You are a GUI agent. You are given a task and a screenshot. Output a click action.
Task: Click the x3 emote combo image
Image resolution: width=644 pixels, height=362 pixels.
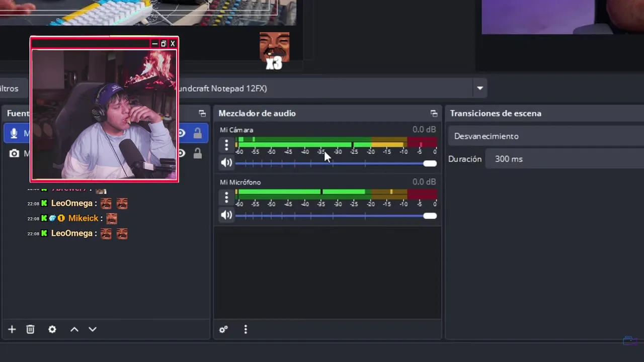pyautogui.click(x=274, y=51)
